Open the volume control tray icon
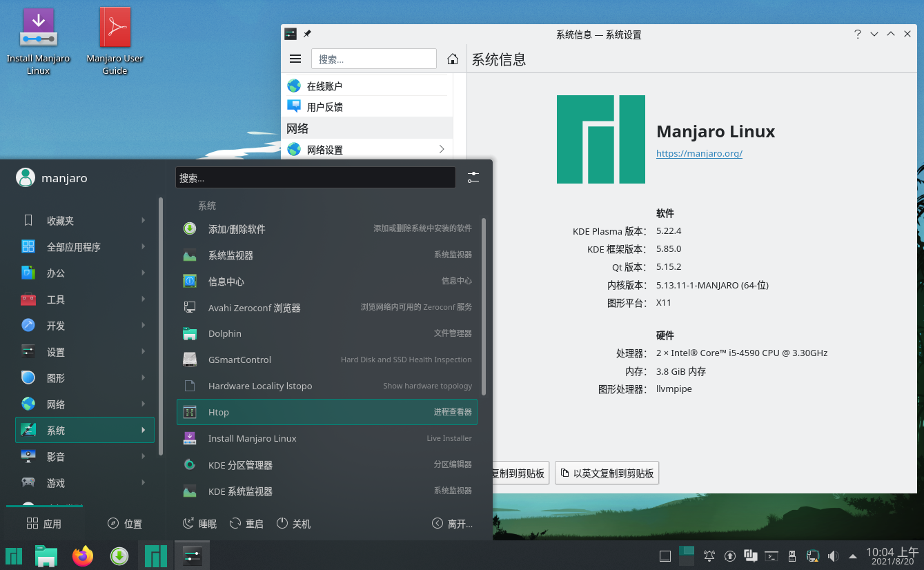Screen dimensions: 924x570 (x=833, y=556)
